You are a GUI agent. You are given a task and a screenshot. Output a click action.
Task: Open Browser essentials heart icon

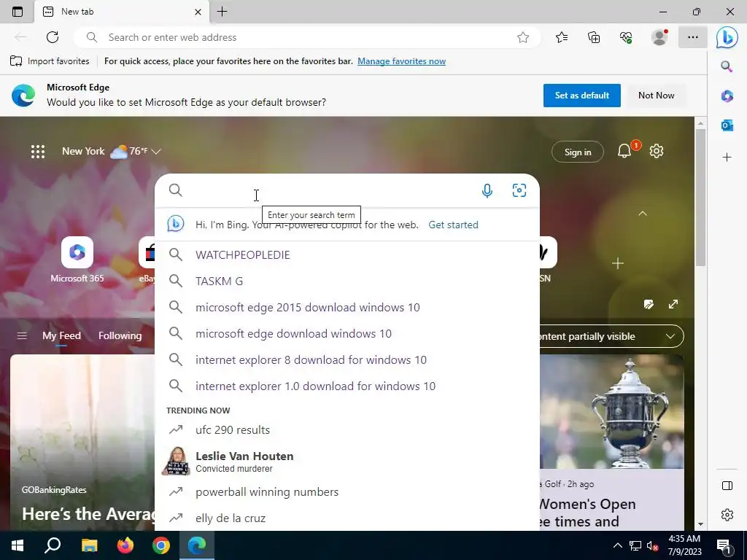pos(626,37)
